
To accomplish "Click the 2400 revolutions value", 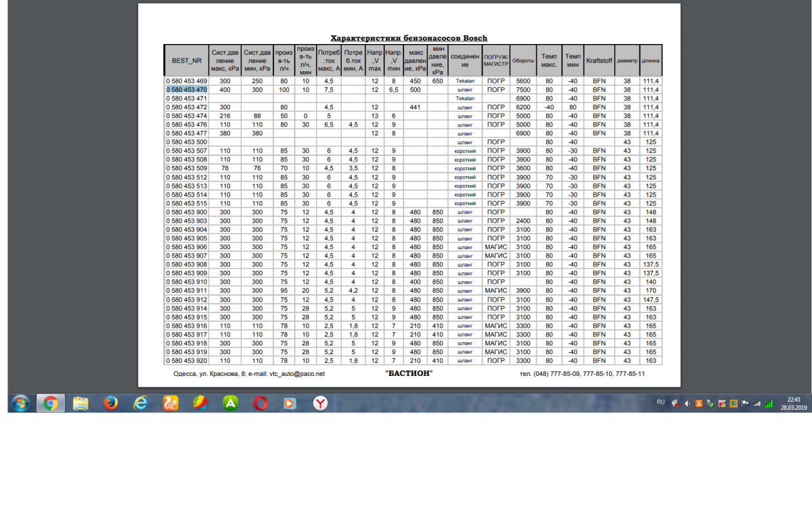I will click(523, 221).
